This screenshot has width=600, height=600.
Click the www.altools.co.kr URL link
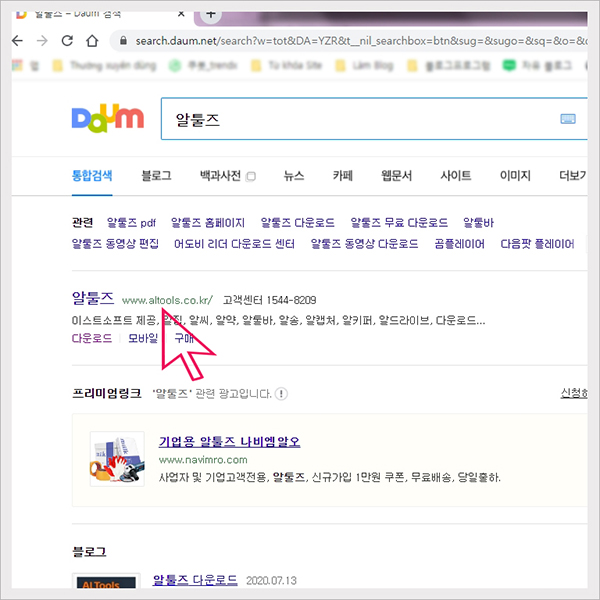pos(167,300)
